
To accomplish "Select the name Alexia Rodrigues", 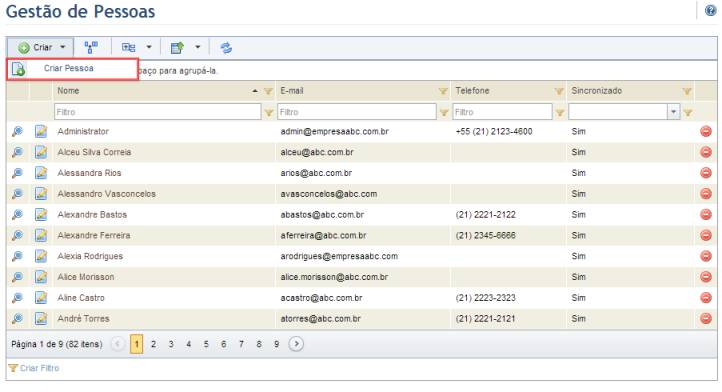I will pyautogui.click(x=90, y=256).
